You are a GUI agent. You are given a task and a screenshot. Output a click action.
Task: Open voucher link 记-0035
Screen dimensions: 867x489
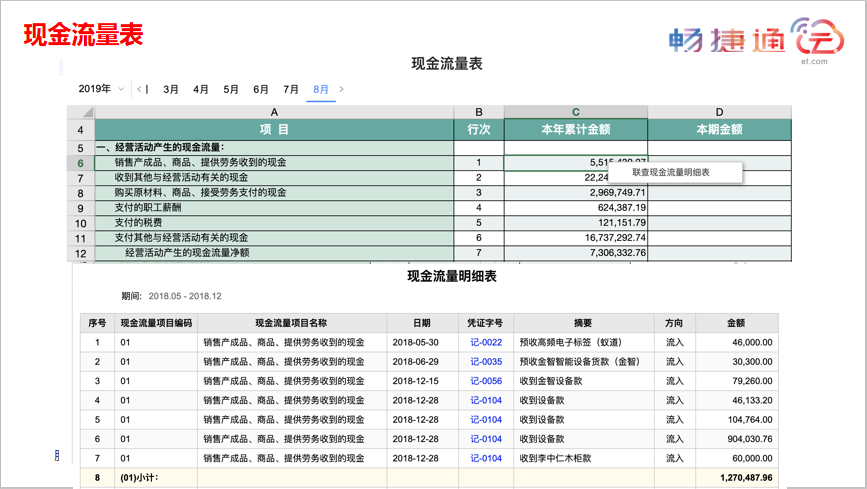(x=486, y=362)
